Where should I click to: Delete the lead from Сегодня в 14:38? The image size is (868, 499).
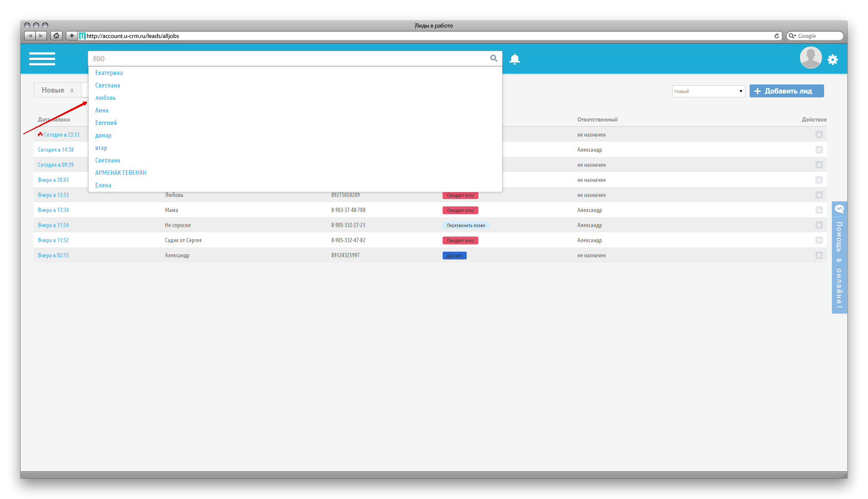coord(819,150)
